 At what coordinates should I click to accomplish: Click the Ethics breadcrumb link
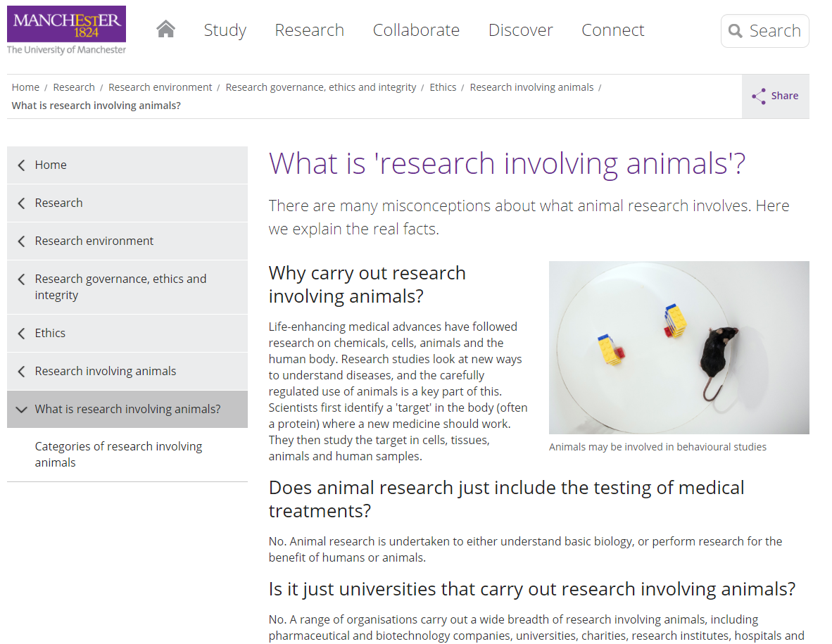443,87
